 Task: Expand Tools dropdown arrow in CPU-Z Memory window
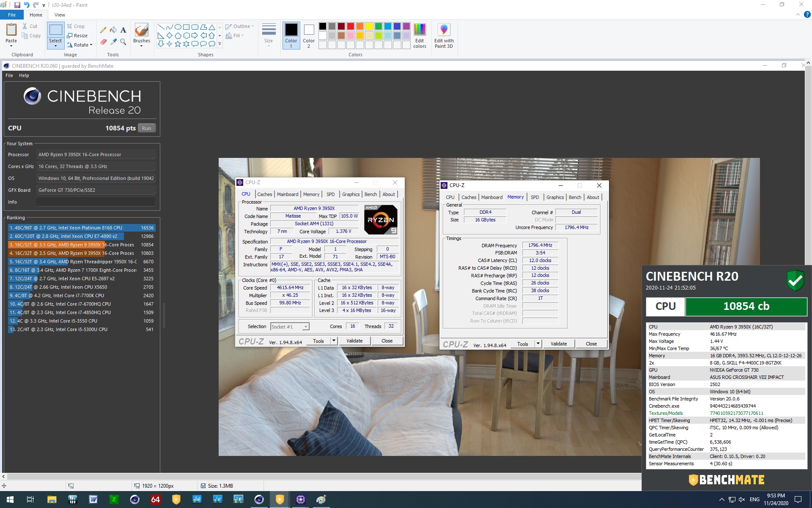[x=538, y=344]
